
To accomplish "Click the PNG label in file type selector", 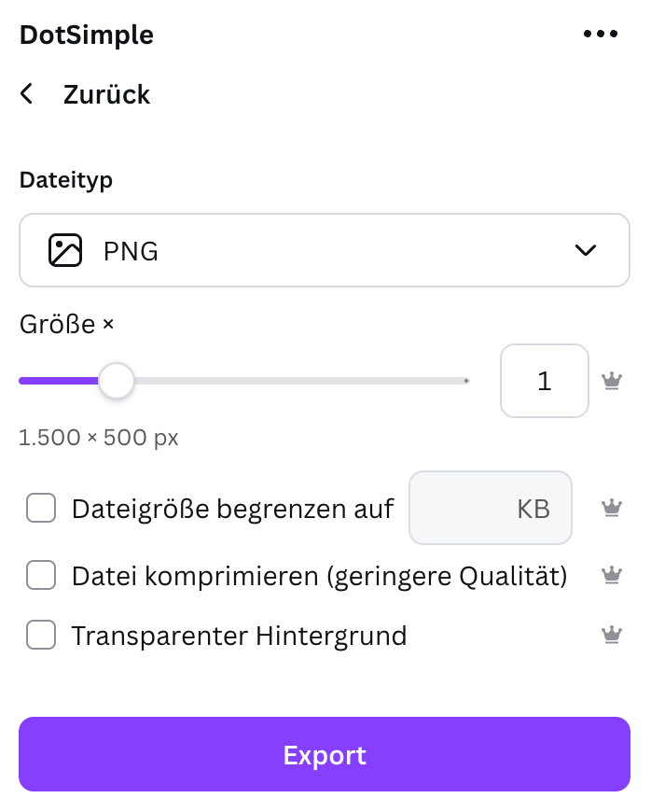I will (131, 251).
